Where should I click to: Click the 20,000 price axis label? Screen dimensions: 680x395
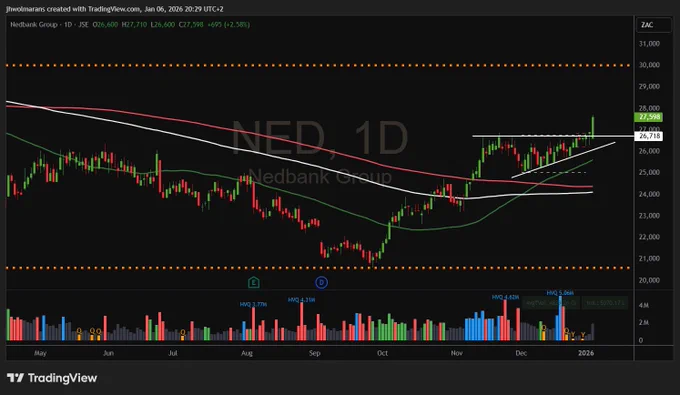coord(649,280)
